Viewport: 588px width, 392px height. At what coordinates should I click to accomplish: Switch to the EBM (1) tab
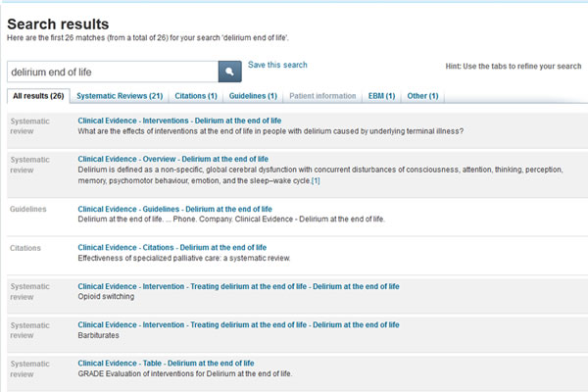pos(381,96)
